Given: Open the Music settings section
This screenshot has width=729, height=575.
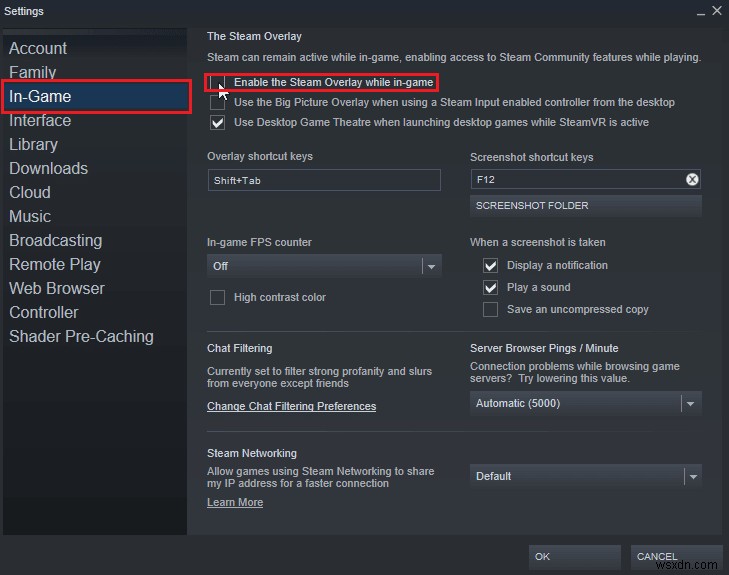Looking at the screenshot, I should (30, 217).
